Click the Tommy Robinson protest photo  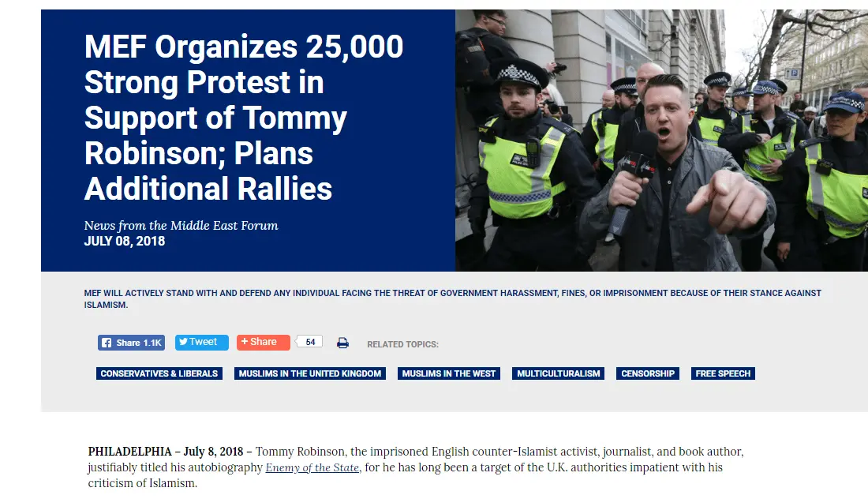pyautogui.click(x=661, y=141)
